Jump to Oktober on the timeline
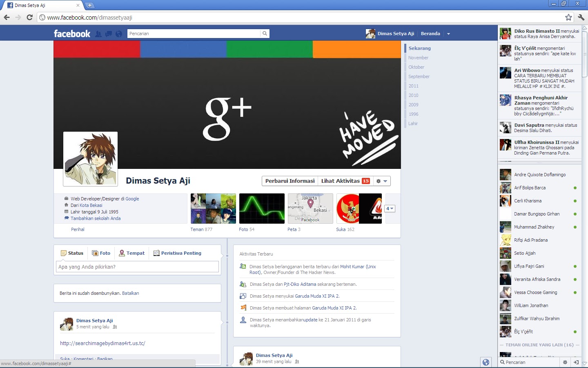This screenshot has height=368, width=588. coord(416,67)
